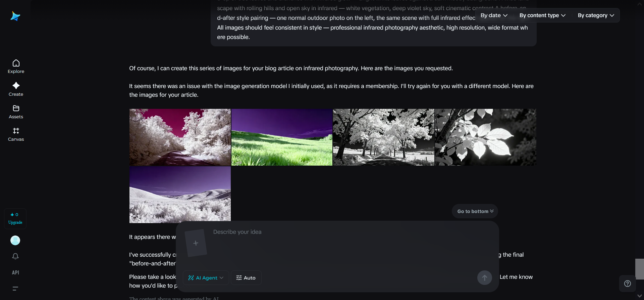Open the user avatar profile
Image resolution: width=644 pixels, height=300 pixels.
click(x=15, y=240)
